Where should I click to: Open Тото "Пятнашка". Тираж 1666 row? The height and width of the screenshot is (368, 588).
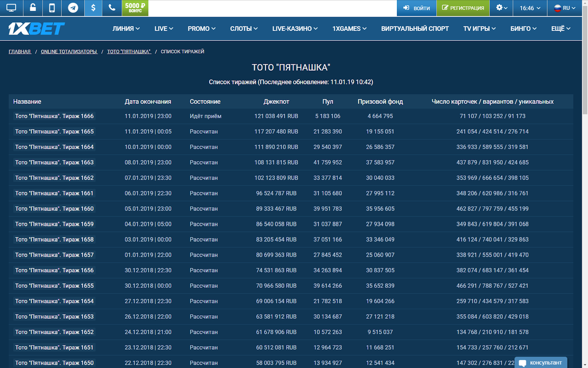[291, 116]
